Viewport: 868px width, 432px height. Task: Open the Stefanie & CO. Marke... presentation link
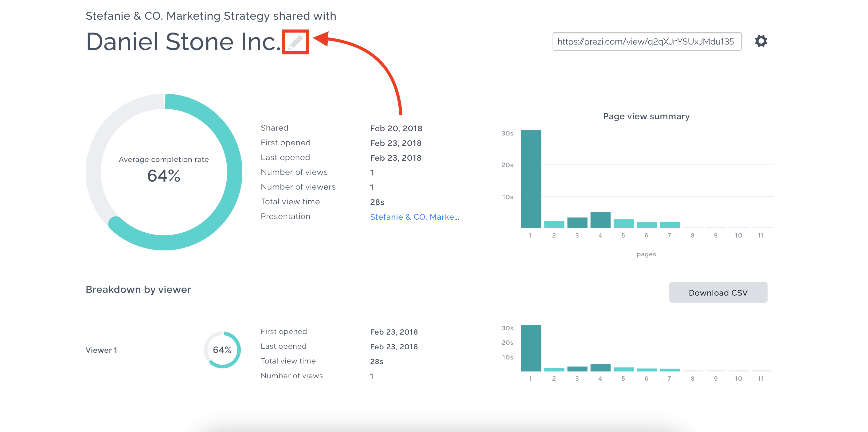pyautogui.click(x=414, y=217)
